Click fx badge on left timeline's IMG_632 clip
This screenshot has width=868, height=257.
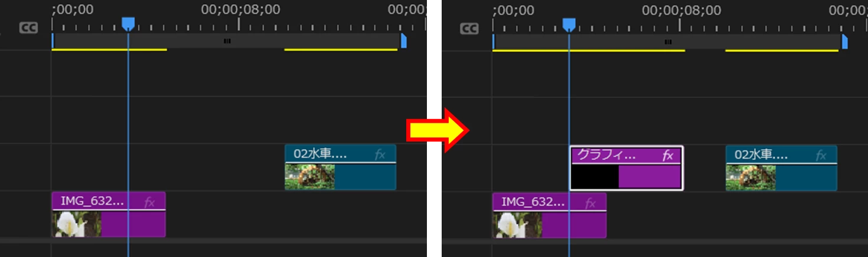[x=150, y=203]
